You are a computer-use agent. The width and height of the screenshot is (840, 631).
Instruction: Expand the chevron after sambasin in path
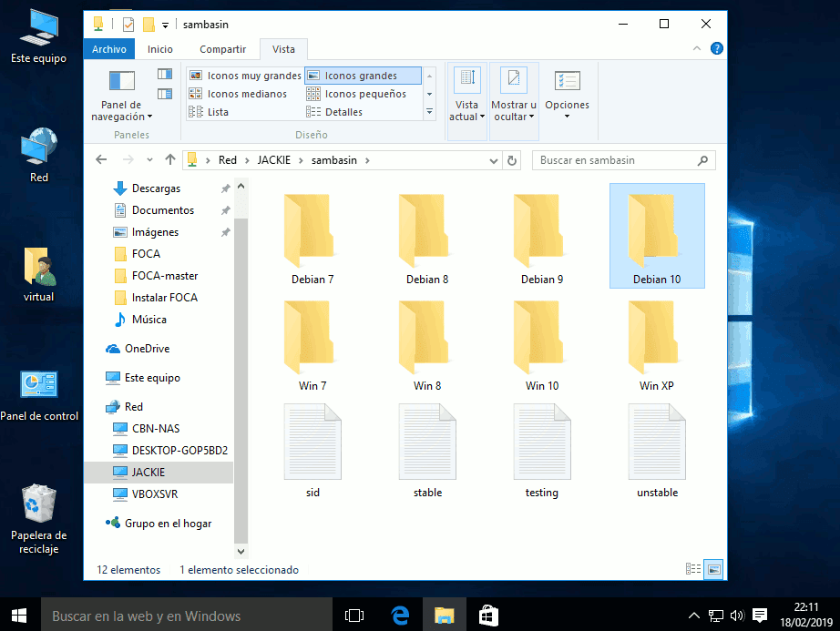pyautogui.click(x=367, y=160)
